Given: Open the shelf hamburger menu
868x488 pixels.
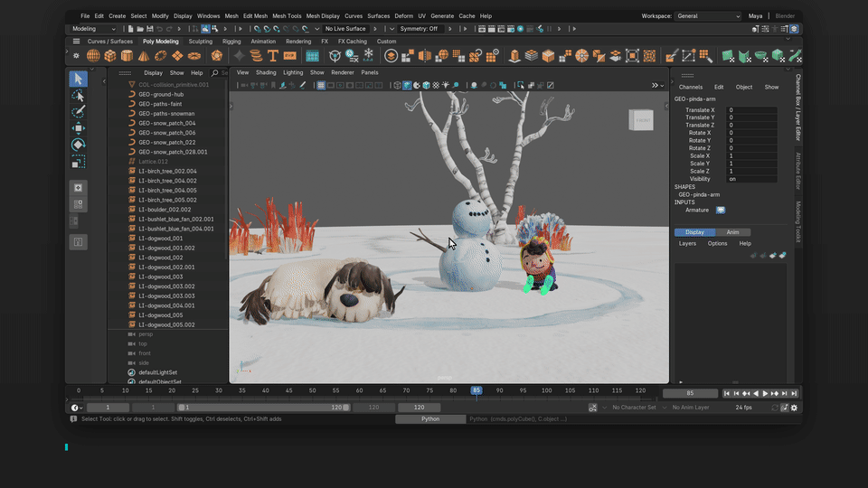Looking at the screenshot, I should pyautogui.click(x=76, y=42).
